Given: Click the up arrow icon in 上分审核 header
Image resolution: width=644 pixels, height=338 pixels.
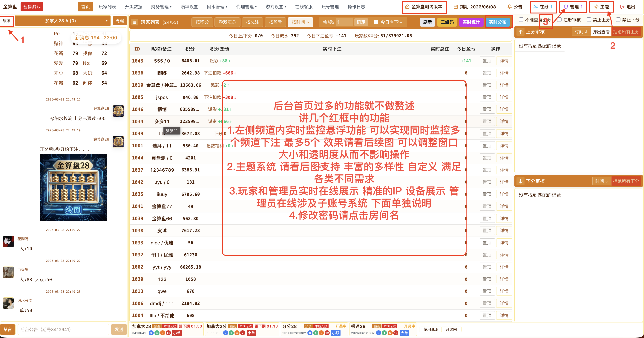Looking at the screenshot, I should (521, 32).
